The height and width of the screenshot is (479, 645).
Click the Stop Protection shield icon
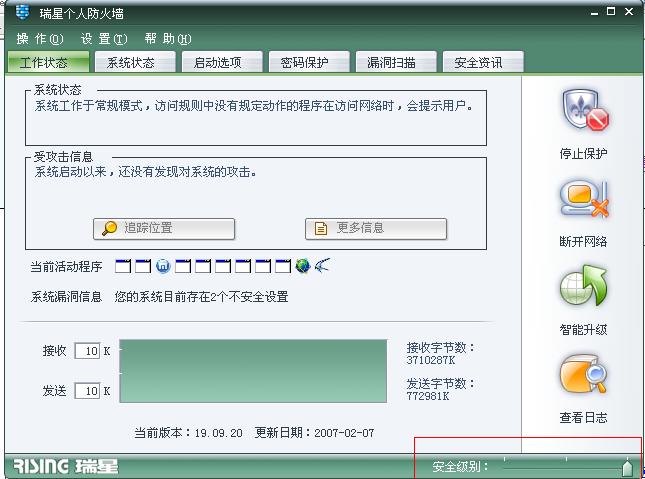584,110
